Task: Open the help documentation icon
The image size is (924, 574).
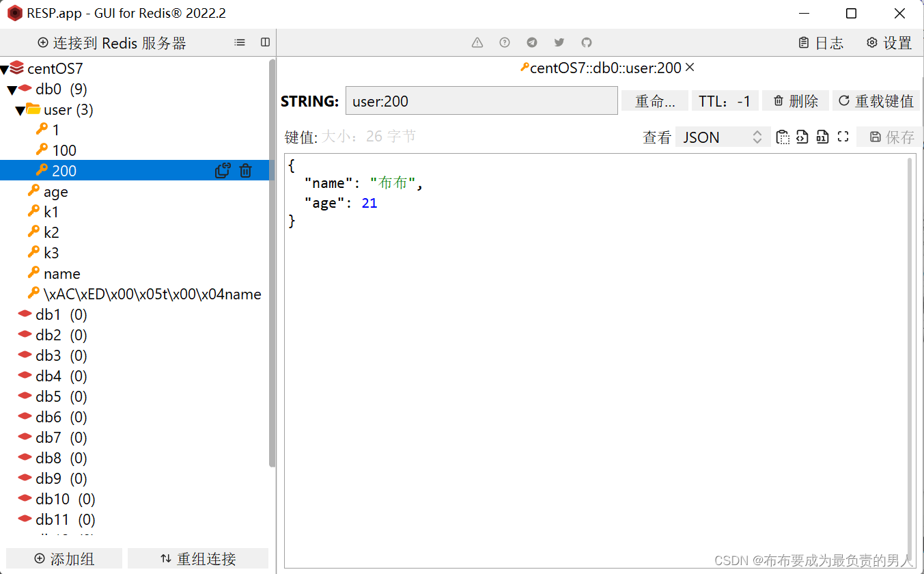Action: pos(505,42)
